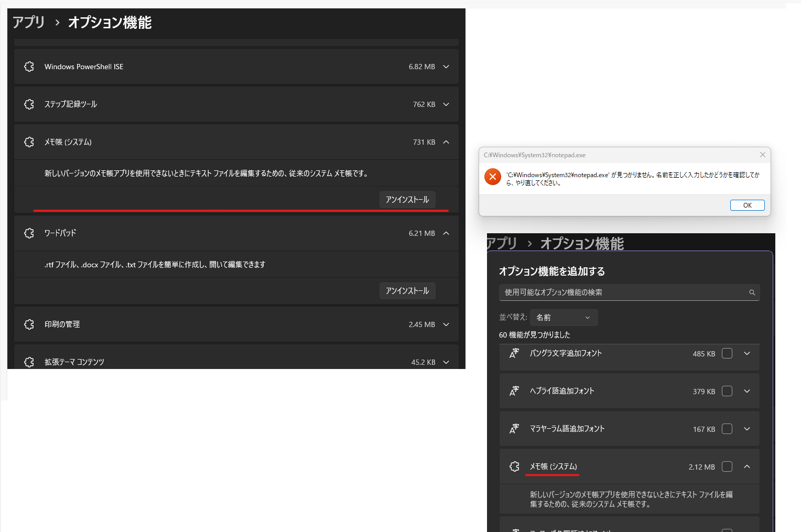Click the 167 KB size text
The width and height of the screenshot is (801, 532).
704,429
